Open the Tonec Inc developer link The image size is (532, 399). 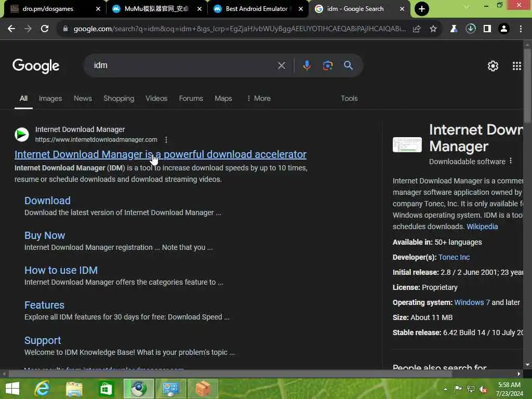tap(454, 257)
